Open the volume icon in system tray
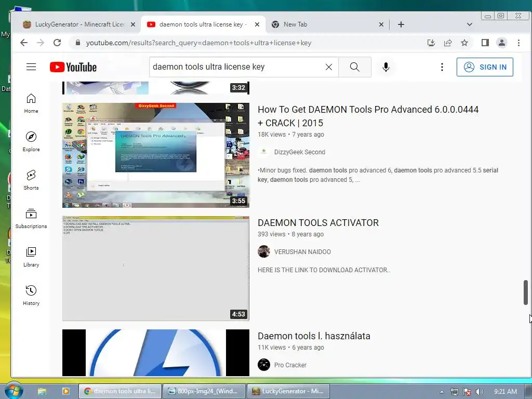This screenshot has width=532, height=399. [479, 392]
